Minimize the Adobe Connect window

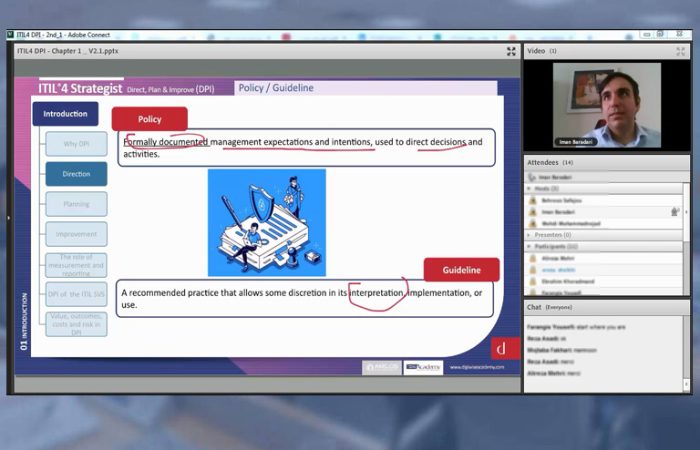(x=646, y=34)
